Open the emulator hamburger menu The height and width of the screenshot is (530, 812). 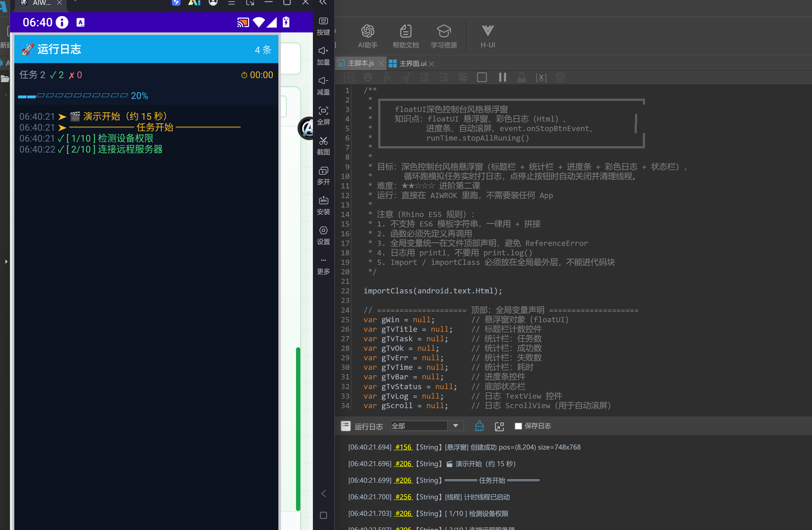point(231,3)
